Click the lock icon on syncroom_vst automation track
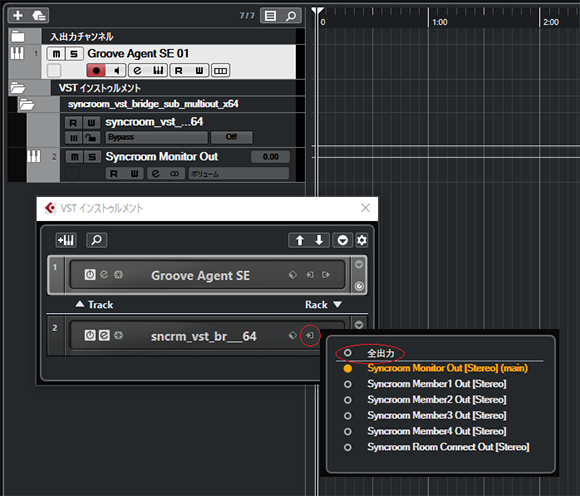 pyautogui.click(x=91, y=138)
